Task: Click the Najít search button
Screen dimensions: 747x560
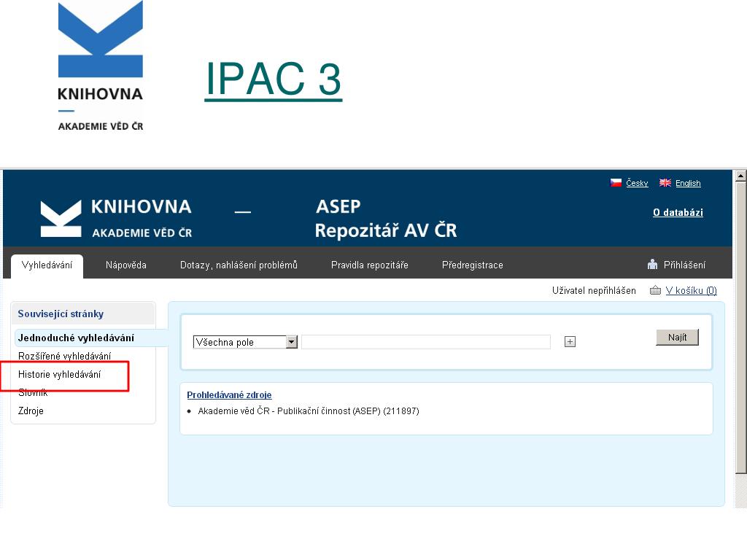Action: click(x=677, y=337)
